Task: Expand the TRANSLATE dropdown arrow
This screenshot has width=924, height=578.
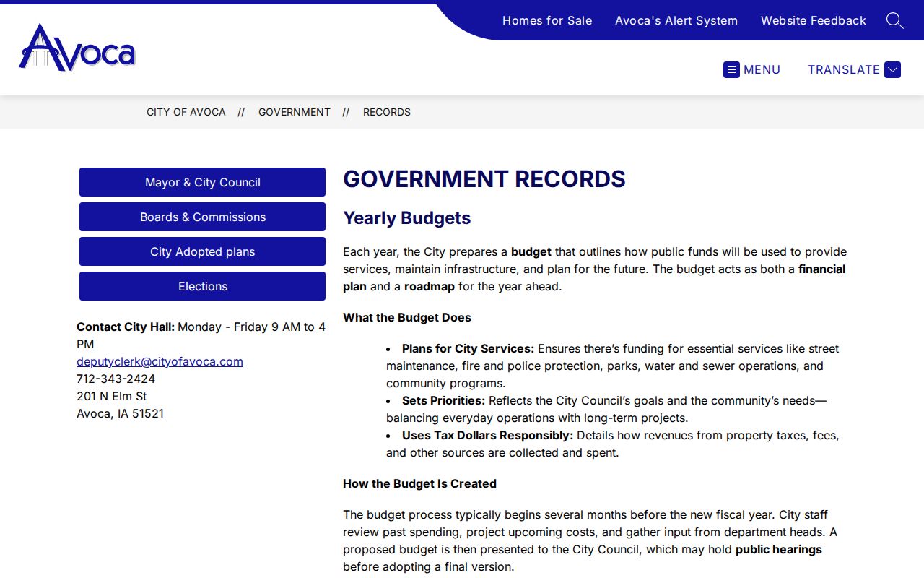Action: tap(892, 69)
